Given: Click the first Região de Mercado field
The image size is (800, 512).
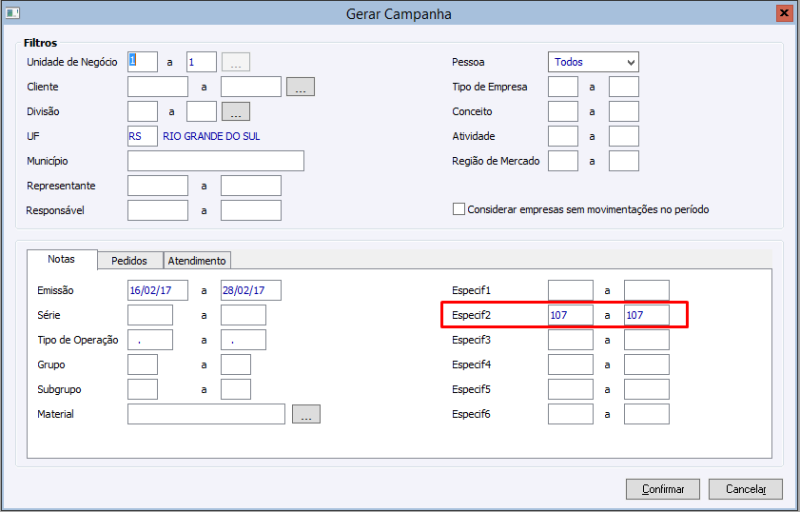Looking at the screenshot, I should pos(563,161).
